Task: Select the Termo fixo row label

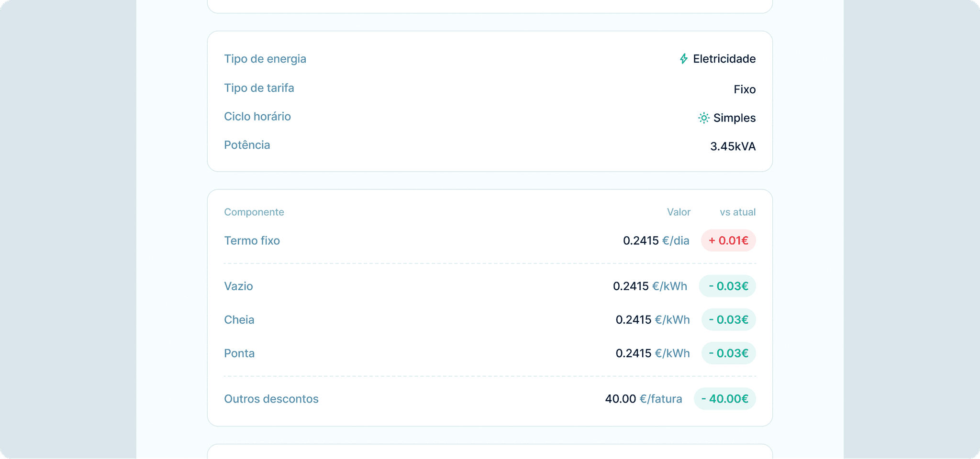Action: point(252,240)
